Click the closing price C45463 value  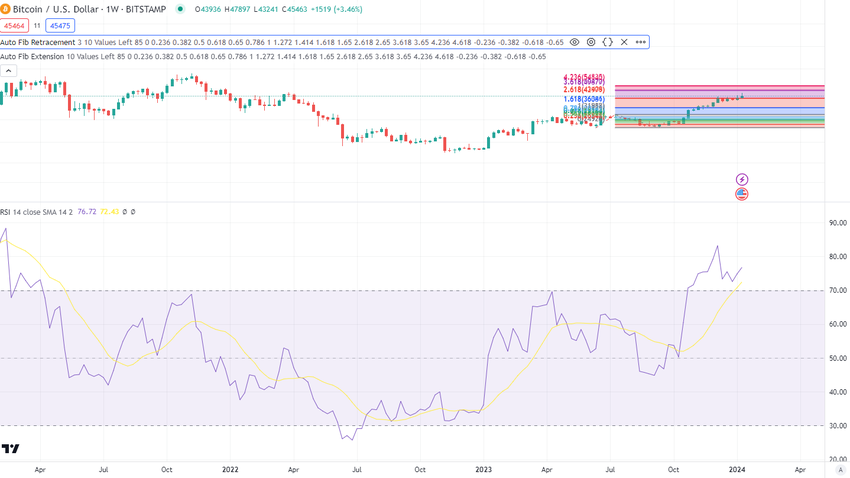tap(294, 9)
